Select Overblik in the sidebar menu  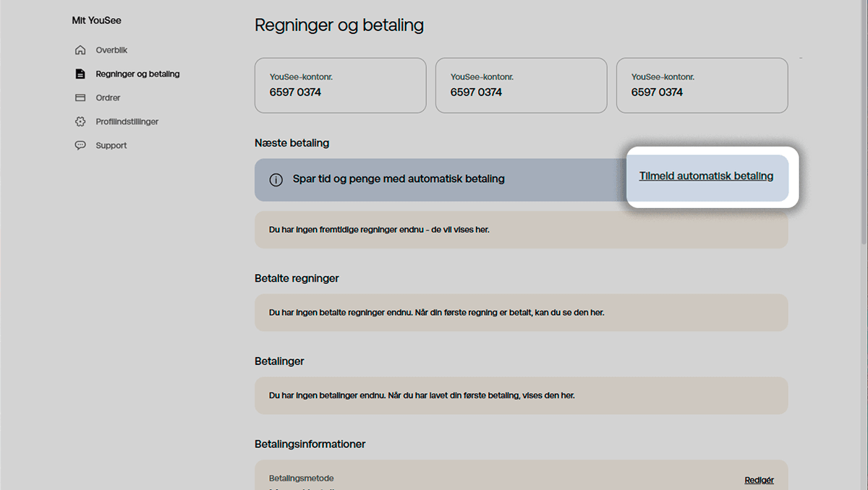[112, 49]
